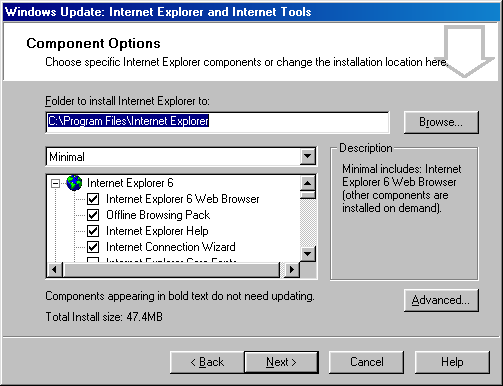Select the Internet Connection Wizard row
The image size is (503, 386).
(x=171, y=247)
